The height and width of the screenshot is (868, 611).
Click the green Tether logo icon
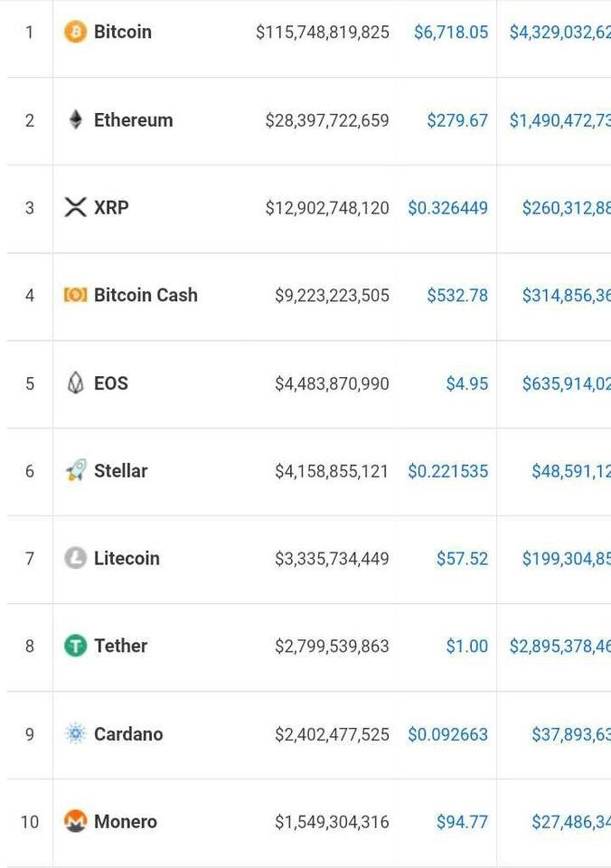pyautogui.click(x=75, y=646)
